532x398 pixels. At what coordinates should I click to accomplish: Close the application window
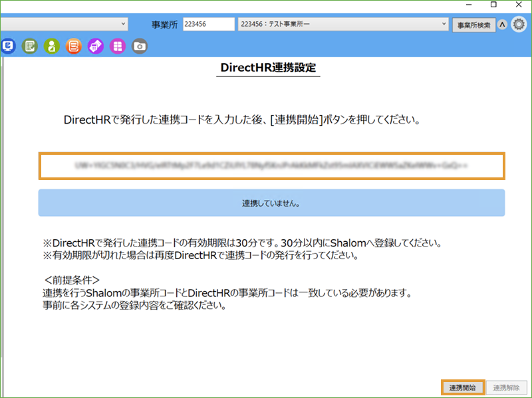[519, 5]
